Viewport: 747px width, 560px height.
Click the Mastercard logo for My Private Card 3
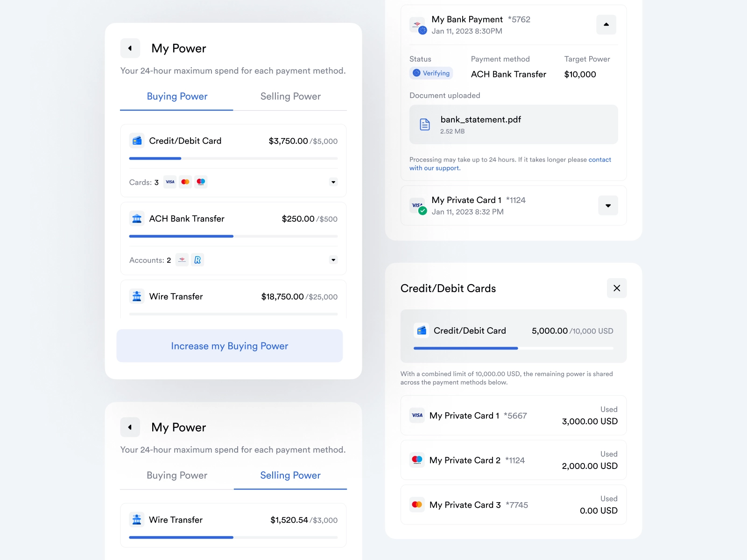(x=417, y=504)
